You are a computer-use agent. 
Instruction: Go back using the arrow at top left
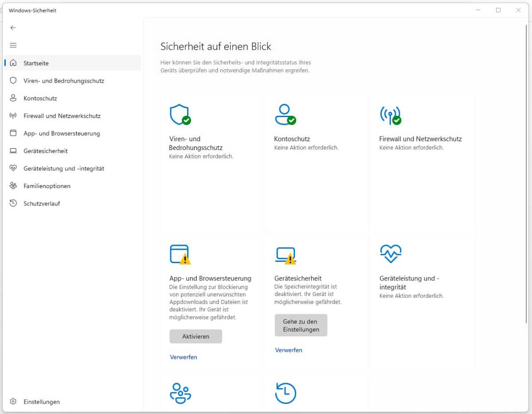point(13,28)
